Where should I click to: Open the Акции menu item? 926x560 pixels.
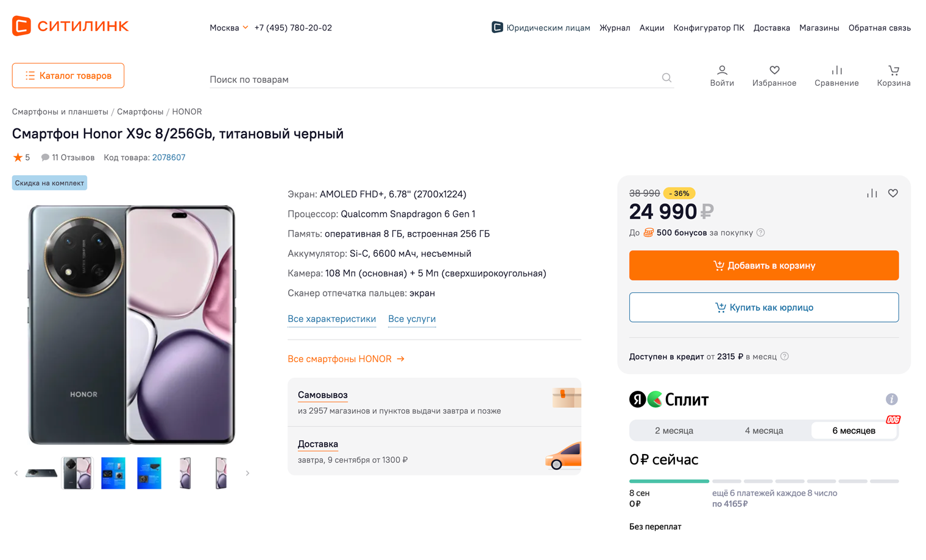651,27
